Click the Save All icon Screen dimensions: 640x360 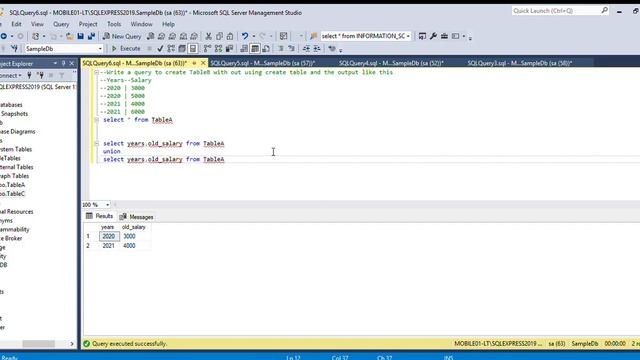coord(91,36)
